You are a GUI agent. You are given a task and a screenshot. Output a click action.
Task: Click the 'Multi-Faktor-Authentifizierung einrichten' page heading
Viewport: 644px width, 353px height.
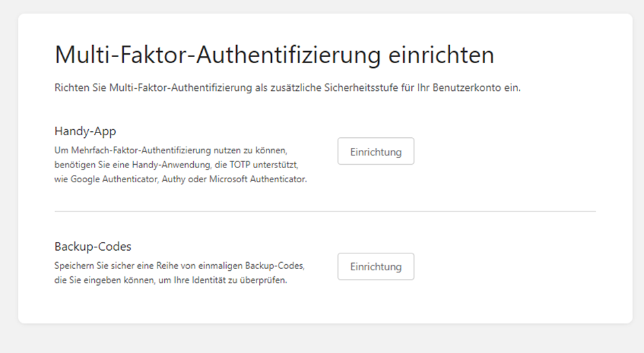[x=274, y=55]
